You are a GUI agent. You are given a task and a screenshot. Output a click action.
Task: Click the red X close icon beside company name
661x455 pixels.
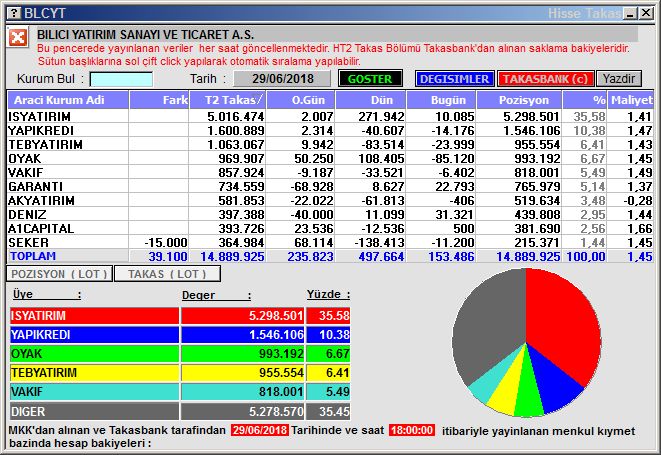point(18,38)
